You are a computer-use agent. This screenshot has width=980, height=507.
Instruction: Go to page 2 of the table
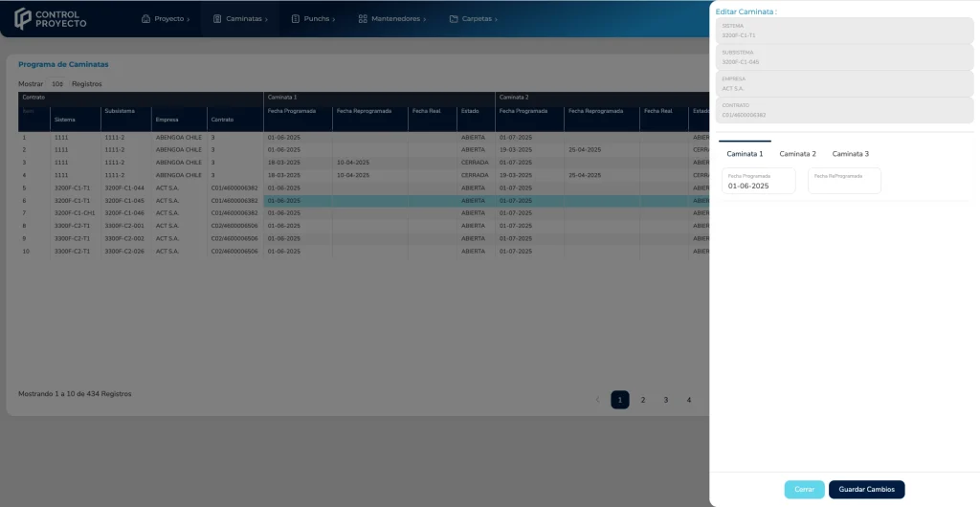(643, 400)
